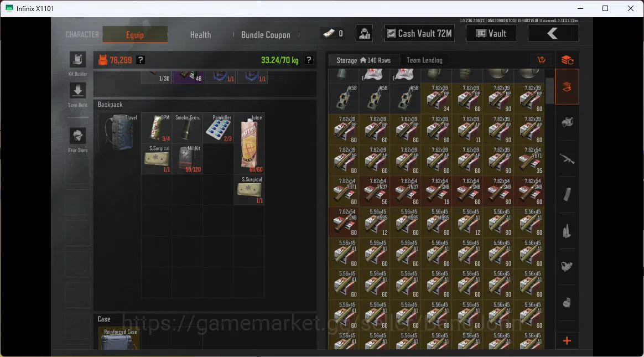Close the Infinix X1101 window

631,8
